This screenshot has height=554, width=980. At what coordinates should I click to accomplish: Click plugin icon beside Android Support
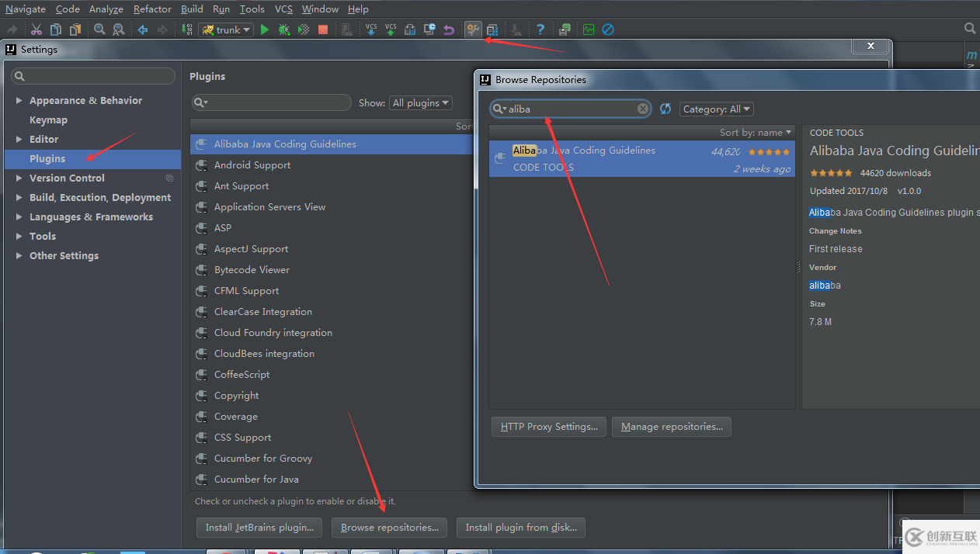[x=201, y=165]
